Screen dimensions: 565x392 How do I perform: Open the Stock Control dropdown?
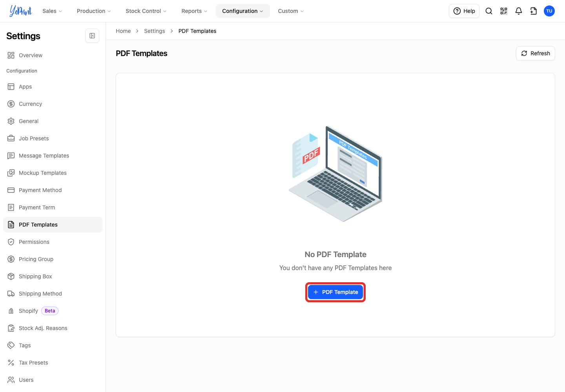tap(146, 11)
